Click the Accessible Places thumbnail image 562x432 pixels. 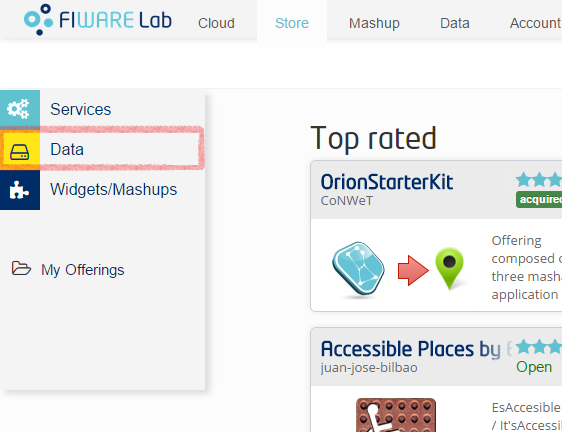pyautogui.click(x=396, y=415)
